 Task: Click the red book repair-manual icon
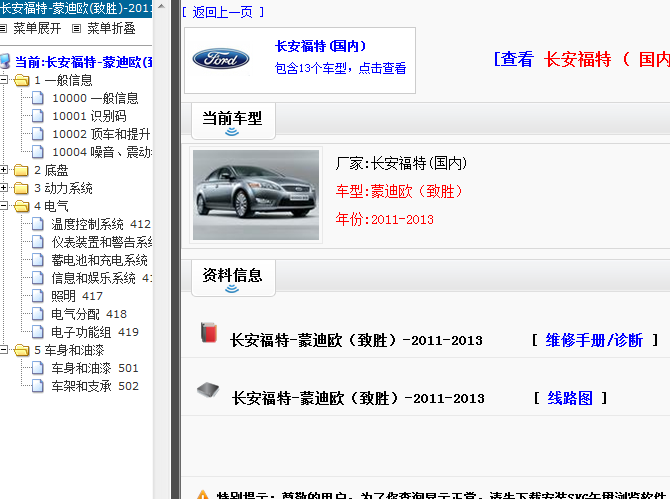209,333
